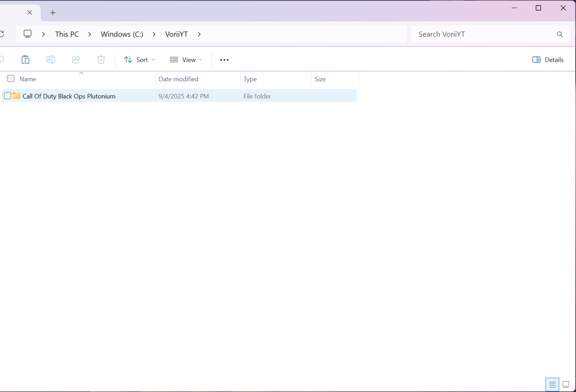This screenshot has width=576, height=392.
Task: Open the Sort dropdown menu
Action: pyautogui.click(x=139, y=60)
